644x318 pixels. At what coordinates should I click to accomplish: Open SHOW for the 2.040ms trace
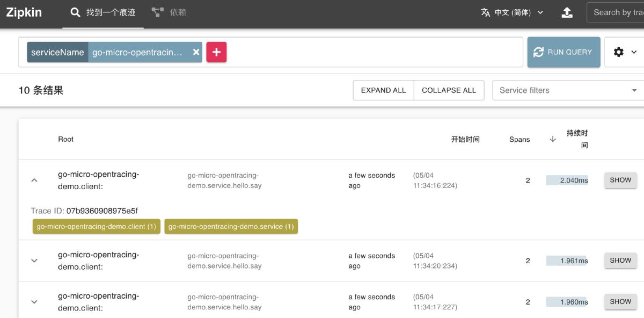click(x=620, y=180)
